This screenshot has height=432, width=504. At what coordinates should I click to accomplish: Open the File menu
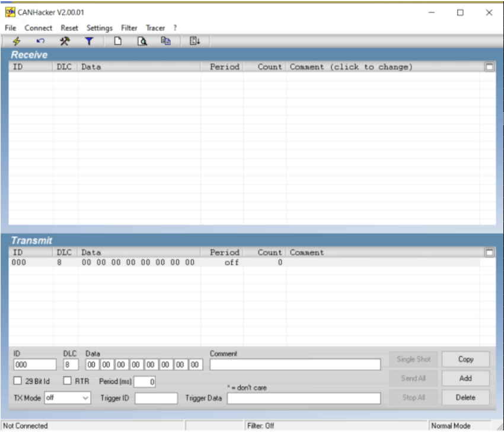coord(10,28)
